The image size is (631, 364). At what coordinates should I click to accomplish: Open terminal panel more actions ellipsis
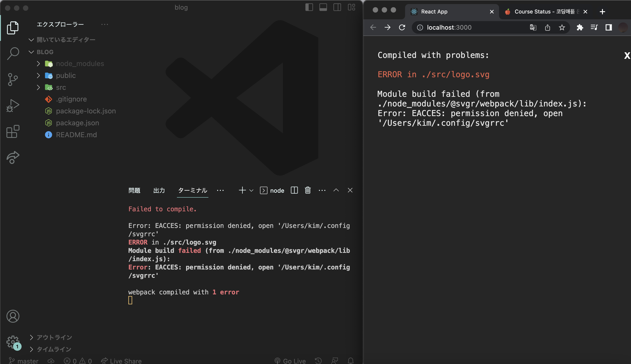[x=322, y=190]
